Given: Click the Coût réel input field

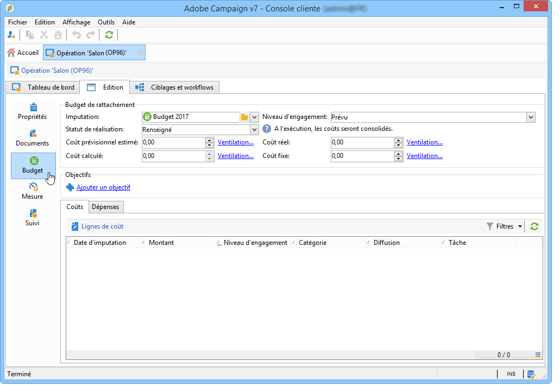Looking at the screenshot, I should coord(362,142).
